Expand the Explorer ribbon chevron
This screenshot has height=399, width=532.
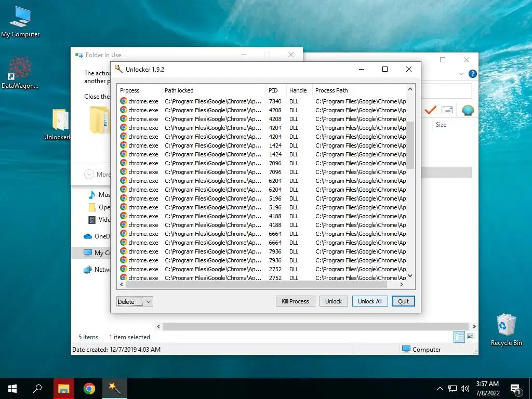[461, 74]
